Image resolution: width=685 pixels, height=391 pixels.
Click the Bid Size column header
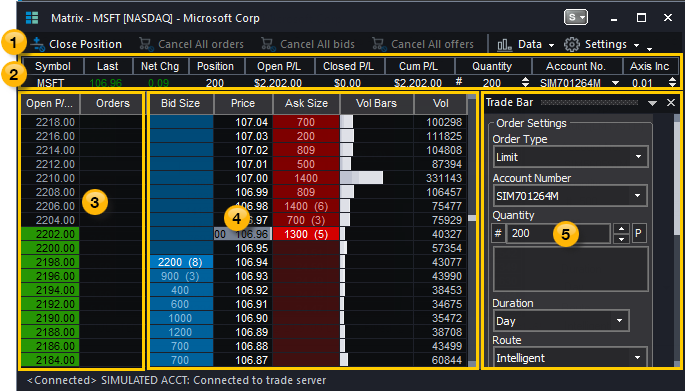pyautogui.click(x=181, y=104)
